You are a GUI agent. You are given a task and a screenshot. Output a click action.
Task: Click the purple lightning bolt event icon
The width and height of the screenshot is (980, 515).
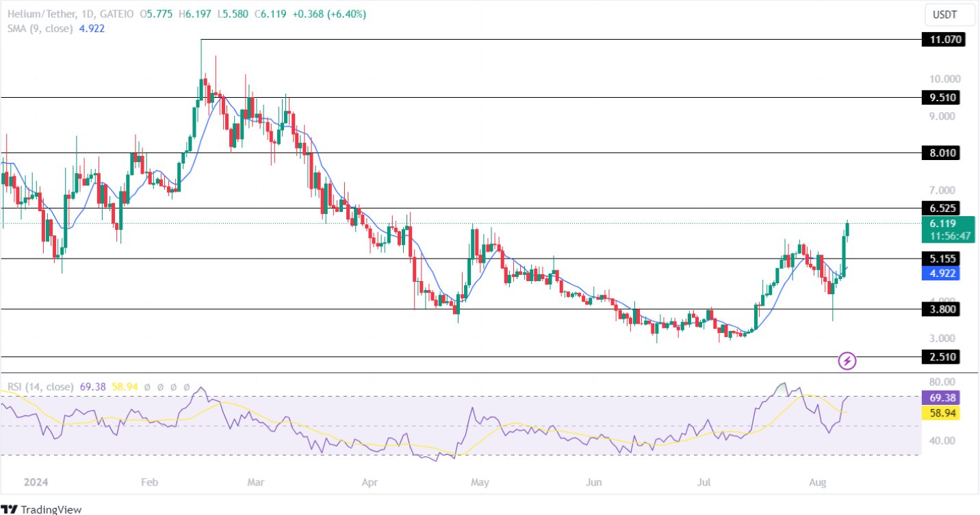tap(847, 360)
